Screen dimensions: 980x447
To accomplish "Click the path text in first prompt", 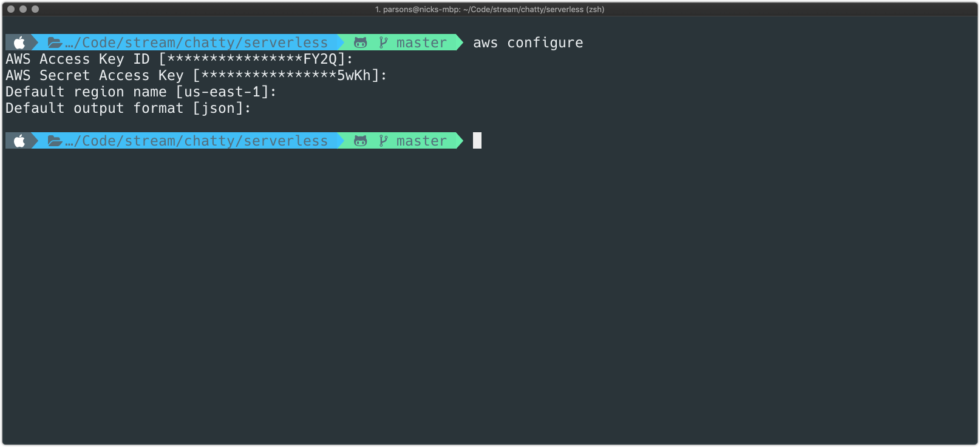I will pos(196,42).
